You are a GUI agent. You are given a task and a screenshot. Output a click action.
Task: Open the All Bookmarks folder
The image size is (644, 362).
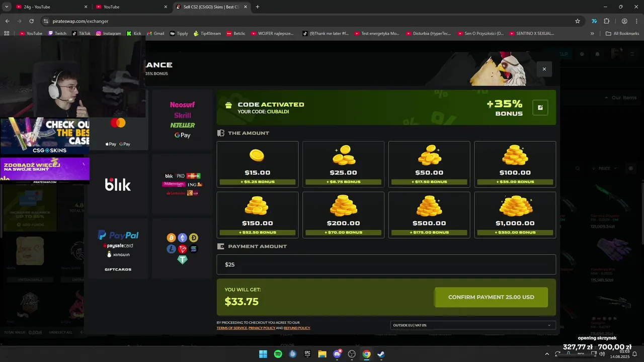[623, 33]
